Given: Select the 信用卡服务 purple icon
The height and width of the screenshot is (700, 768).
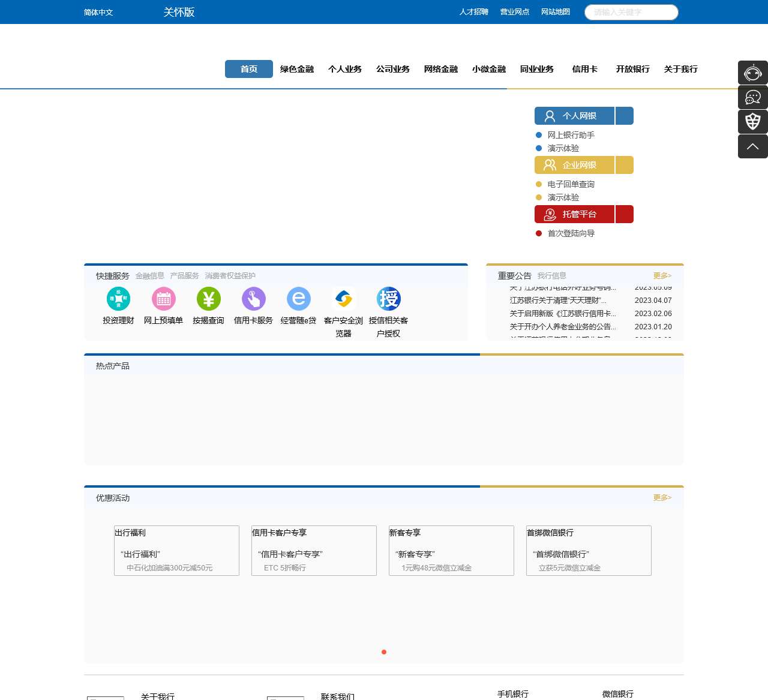Looking at the screenshot, I should click(253, 299).
